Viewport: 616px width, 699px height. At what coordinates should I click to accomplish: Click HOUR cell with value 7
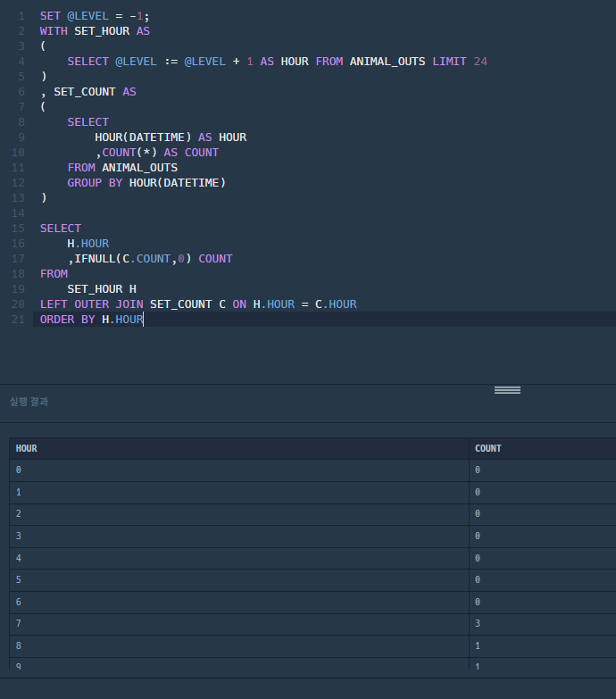coord(239,624)
